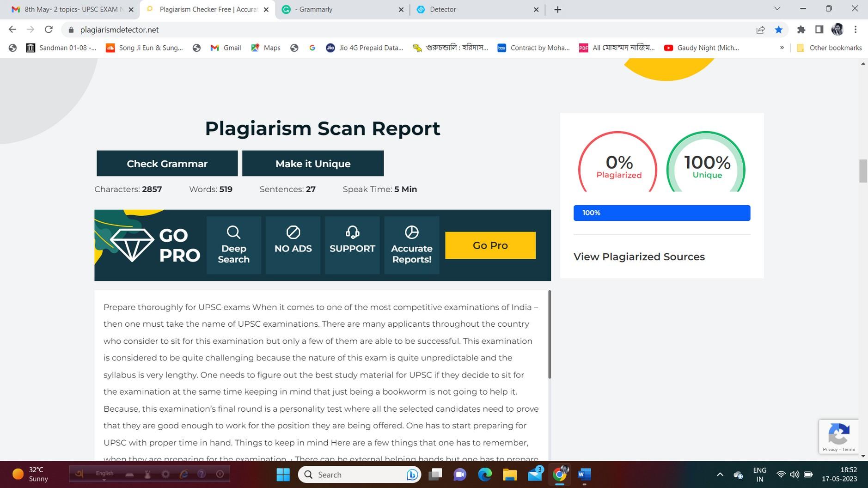Image resolution: width=868 pixels, height=488 pixels.
Task: Open Task View on the taskbar
Action: coord(435,475)
